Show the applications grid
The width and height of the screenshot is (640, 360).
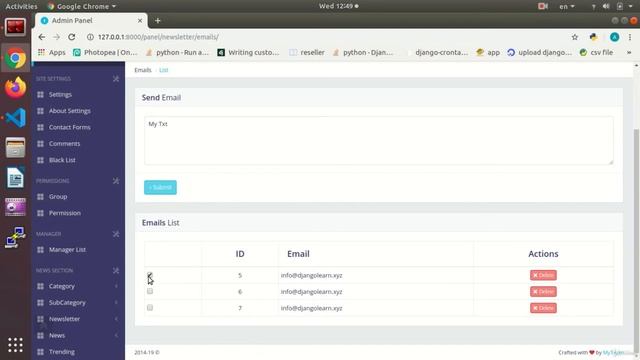pos(16,345)
